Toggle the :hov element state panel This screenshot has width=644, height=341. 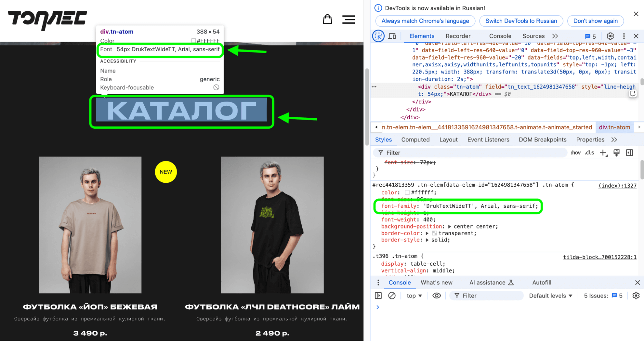[x=575, y=153]
